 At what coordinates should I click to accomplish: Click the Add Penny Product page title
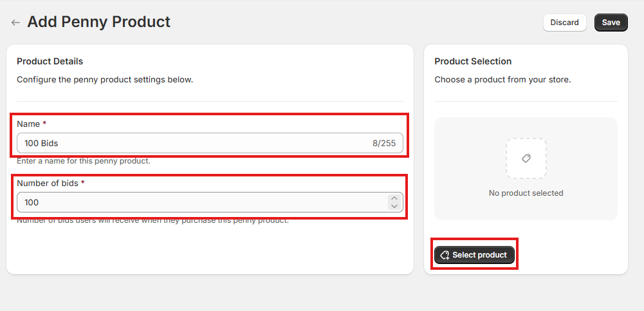pos(98,22)
